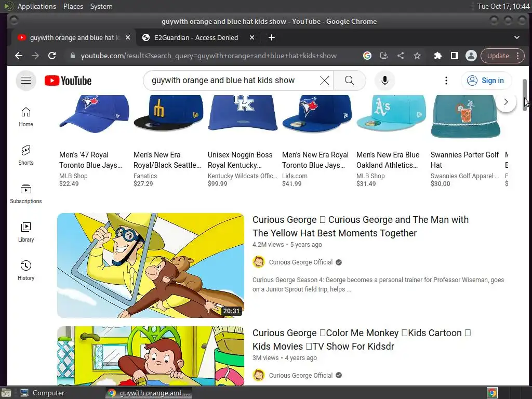Screen dimensions: 532x399
Task: Open the Places menu
Action: pyautogui.click(x=73, y=6)
